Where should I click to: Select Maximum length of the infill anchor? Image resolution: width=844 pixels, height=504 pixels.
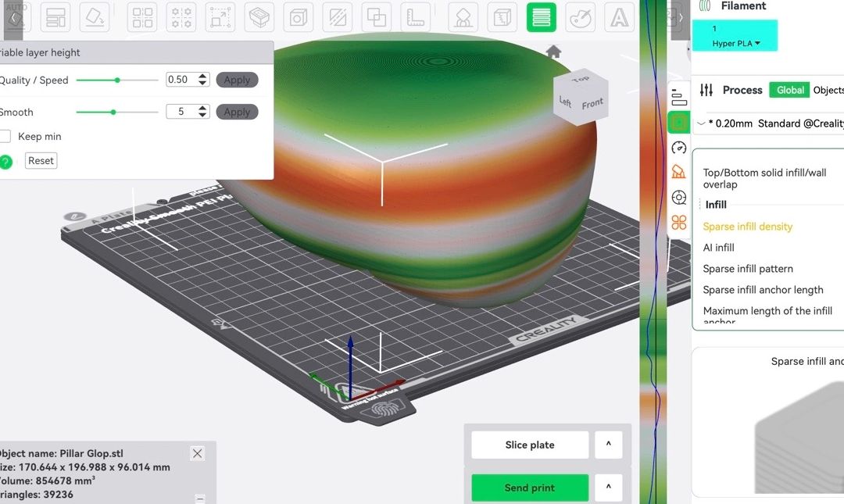click(767, 315)
